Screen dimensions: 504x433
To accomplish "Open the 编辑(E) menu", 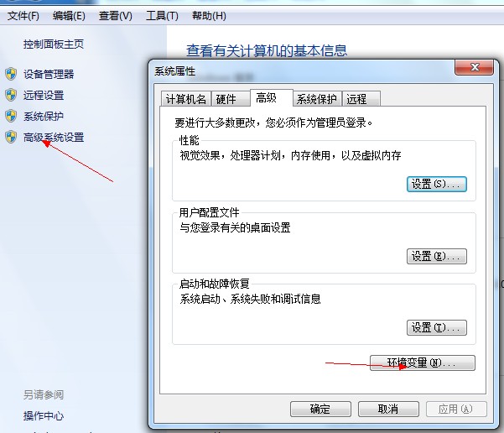I will [69, 16].
